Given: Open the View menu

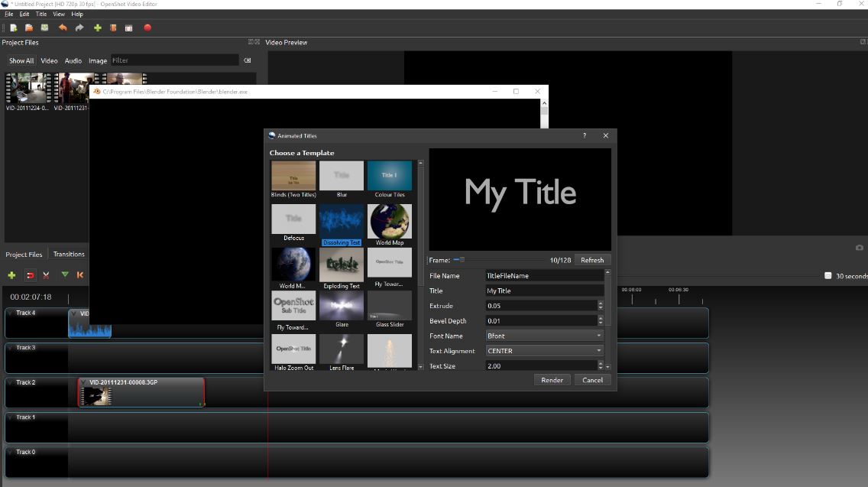Looking at the screenshot, I should [x=59, y=14].
